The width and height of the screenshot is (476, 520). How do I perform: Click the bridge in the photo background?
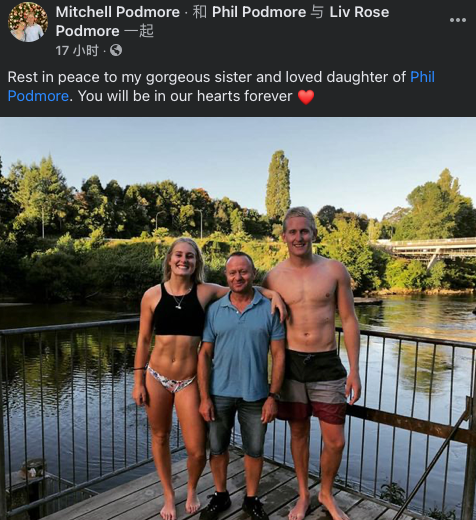click(x=430, y=249)
